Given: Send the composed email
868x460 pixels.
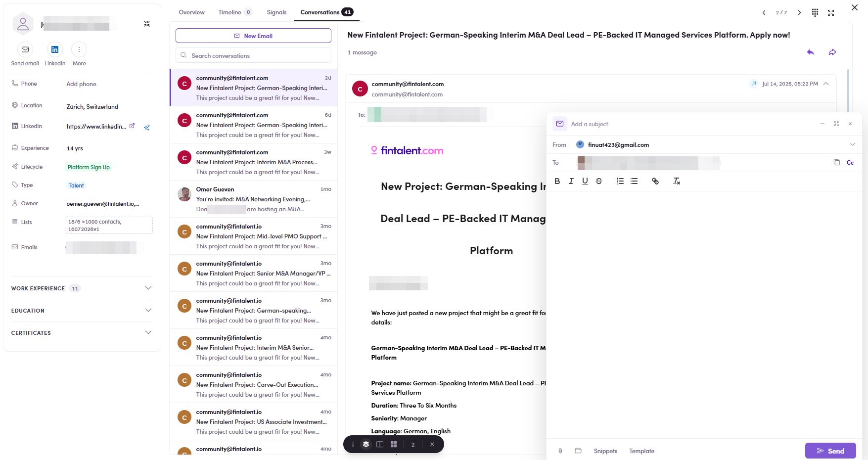Looking at the screenshot, I should (x=830, y=451).
